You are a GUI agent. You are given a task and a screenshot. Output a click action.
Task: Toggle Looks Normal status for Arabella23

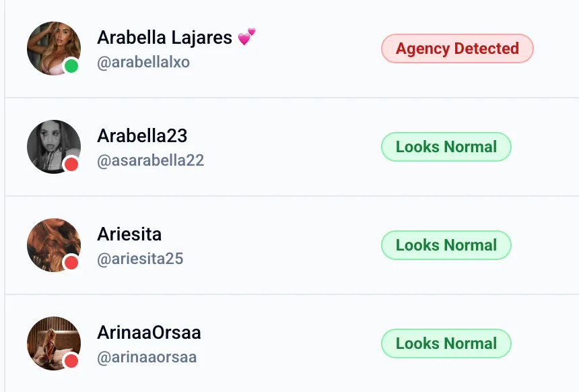[446, 147]
